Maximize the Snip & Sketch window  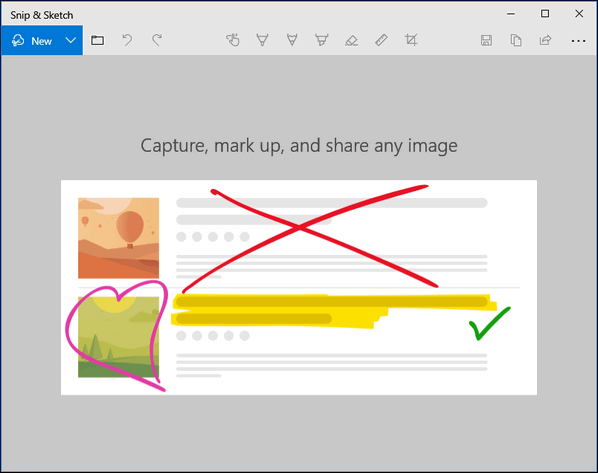point(545,14)
